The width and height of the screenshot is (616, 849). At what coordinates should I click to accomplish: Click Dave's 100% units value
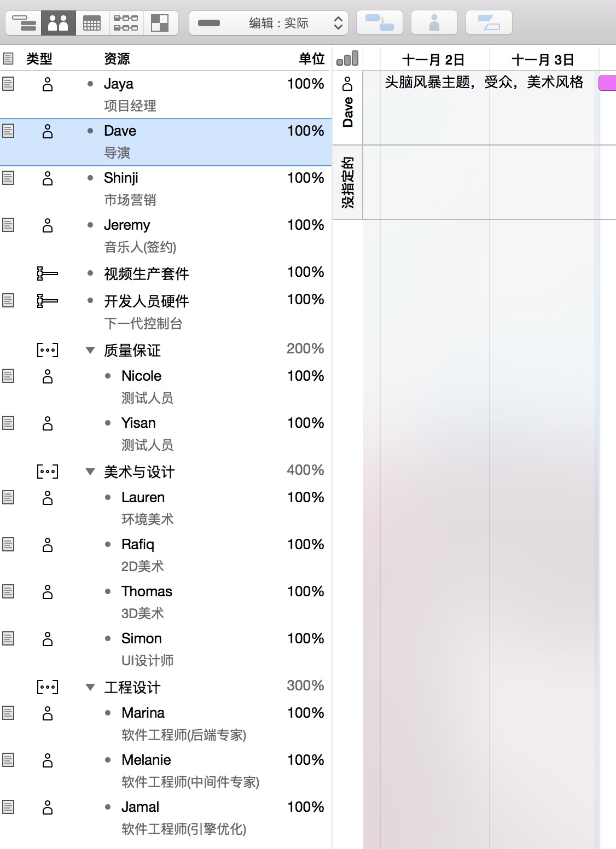(305, 131)
